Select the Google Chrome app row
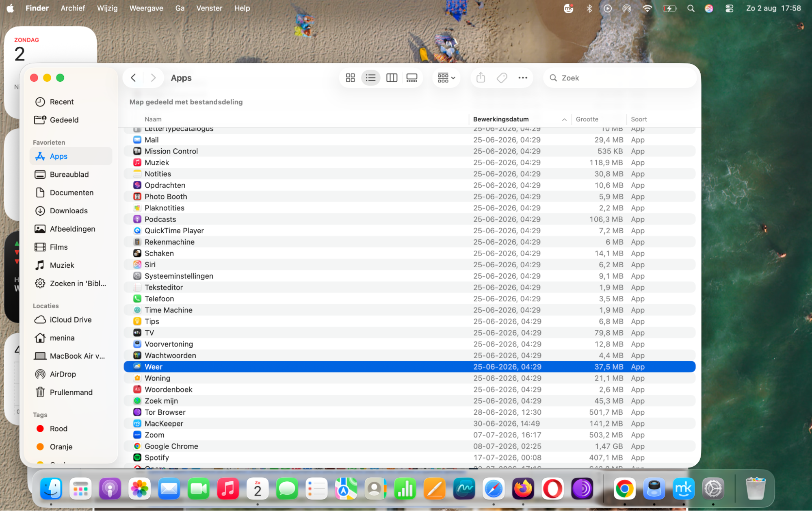The image size is (812, 511). [409, 446]
